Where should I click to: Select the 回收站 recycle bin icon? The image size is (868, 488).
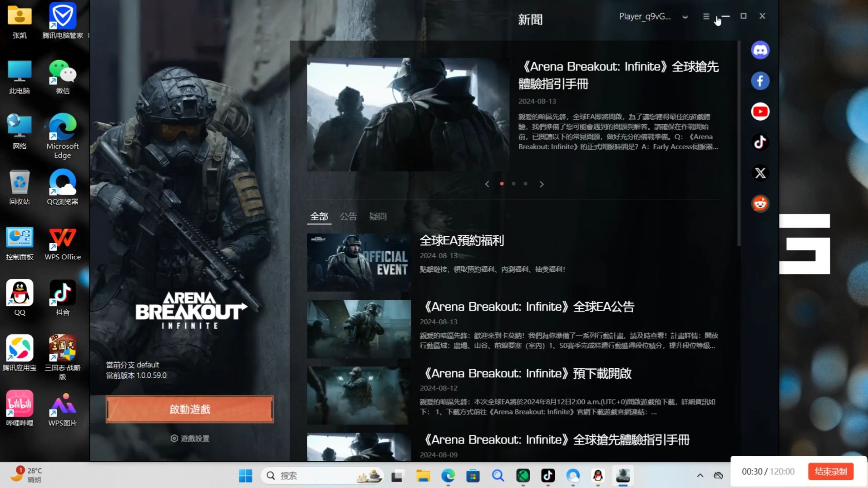(20, 187)
